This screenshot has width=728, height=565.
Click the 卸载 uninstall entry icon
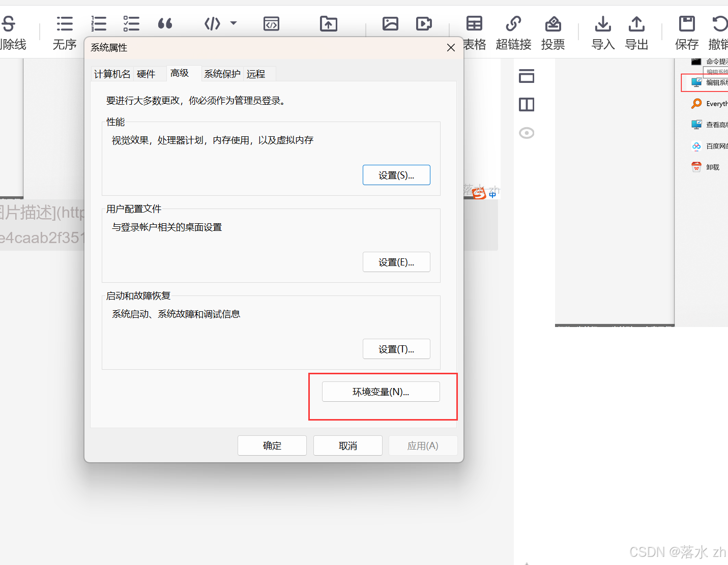point(696,167)
